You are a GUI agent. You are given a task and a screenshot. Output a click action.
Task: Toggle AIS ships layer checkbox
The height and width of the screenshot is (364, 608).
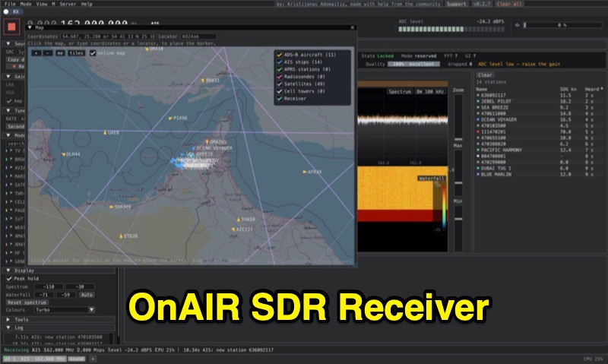click(x=279, y=62)
